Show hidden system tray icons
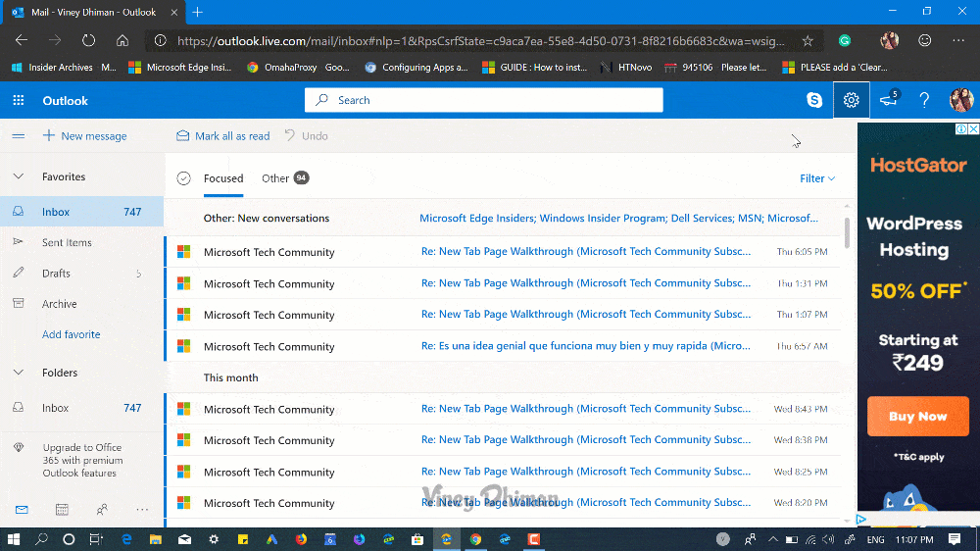 [773, 539]
